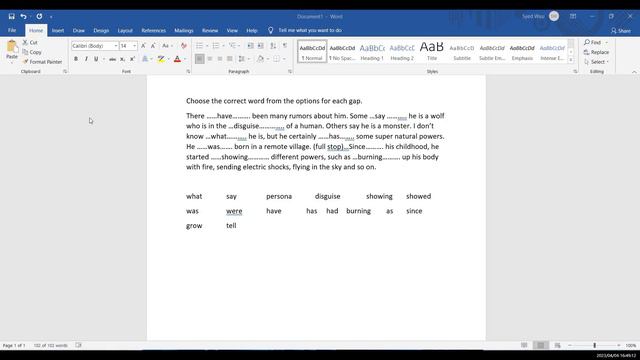Apply the Subtitle style

462,51
